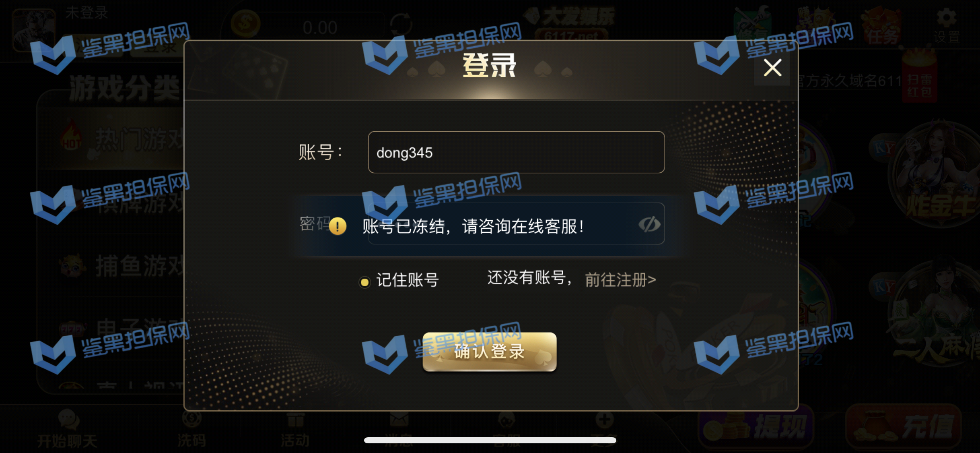Tap the balance refresh icon
980x453 pixels.
pyautogui.click(x=401, y=24)
